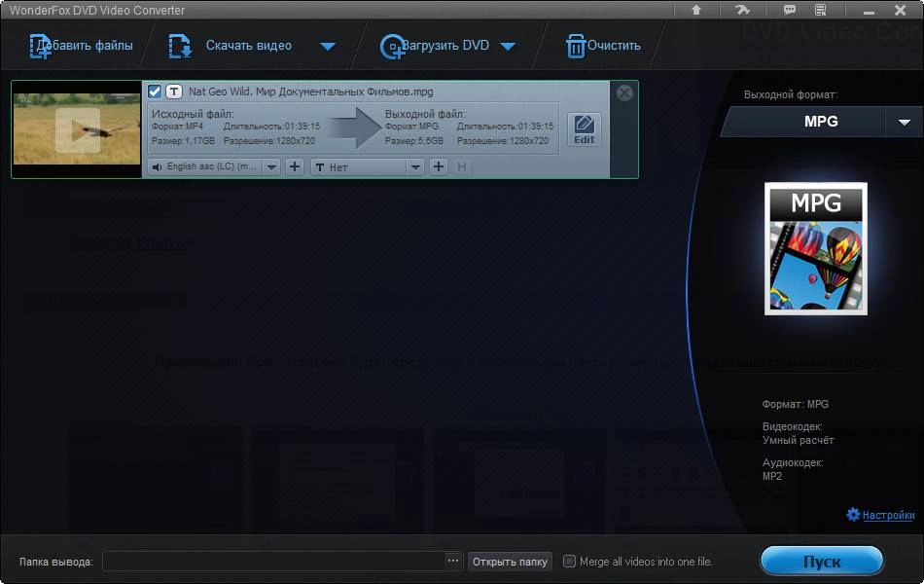
Task: Enable Merge all videos into one file
Action: coord(569,562)
